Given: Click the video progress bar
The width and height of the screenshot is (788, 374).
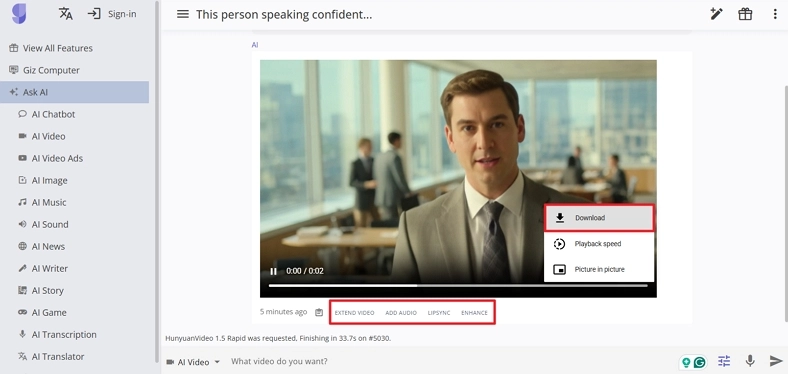Looking at the screenshot, I should tap(458, 286).
